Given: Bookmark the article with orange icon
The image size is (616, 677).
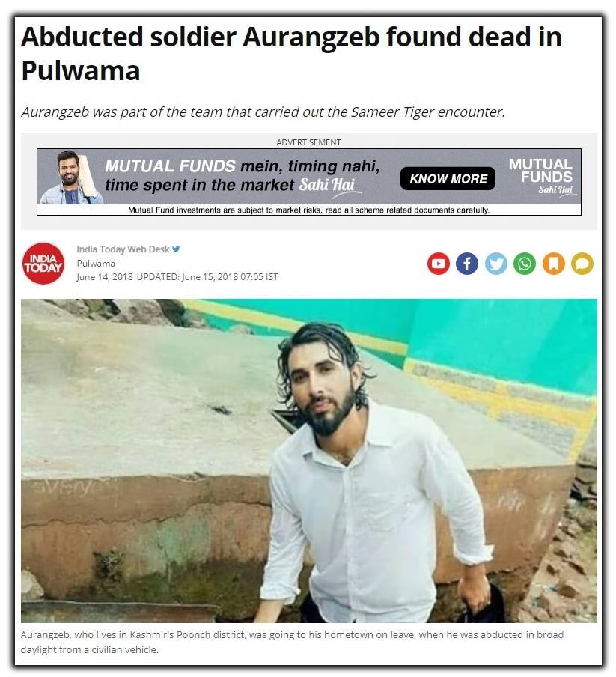Looking at the screenshot, I should pos(554,264).
